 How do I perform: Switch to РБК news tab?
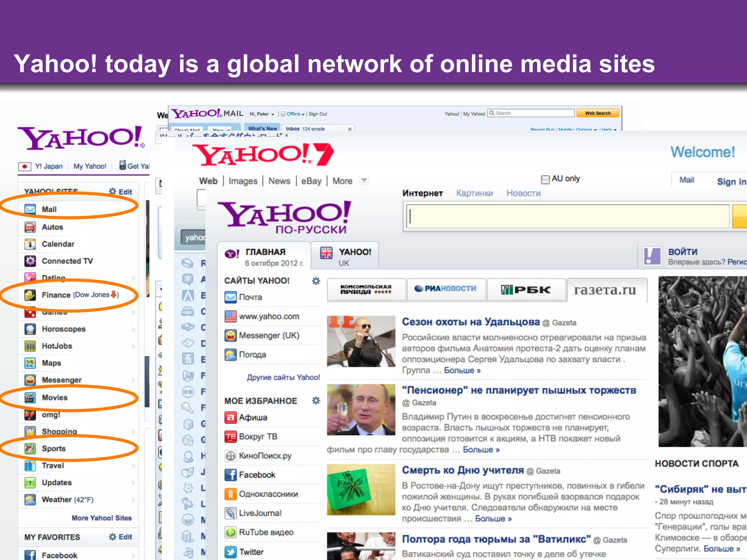pyautogui.click(x=526, y=289)
